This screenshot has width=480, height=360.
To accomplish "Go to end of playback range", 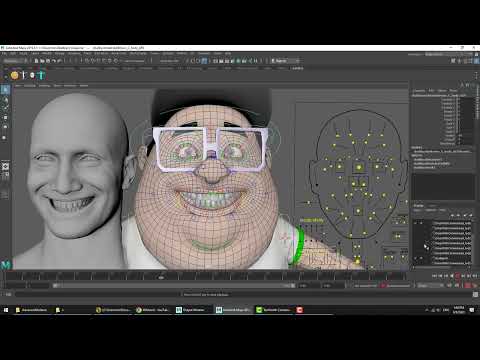I will (x=475, y=276).
